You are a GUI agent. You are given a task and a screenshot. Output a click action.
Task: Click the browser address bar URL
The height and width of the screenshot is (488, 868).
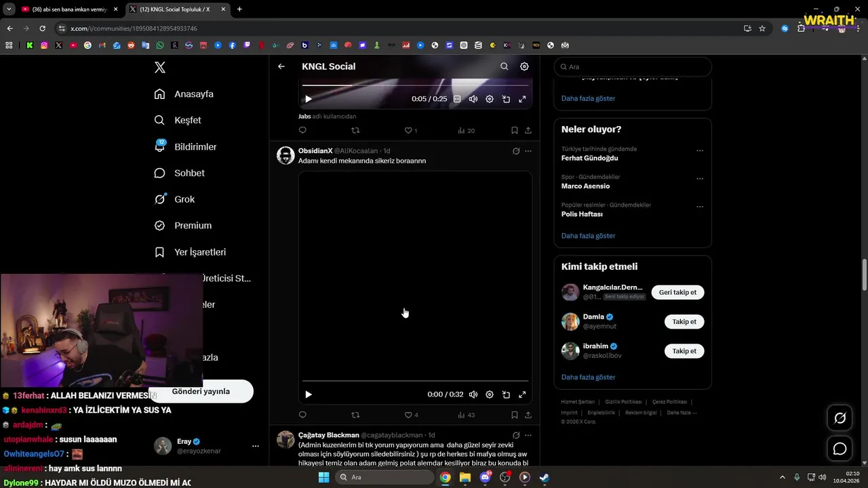(x=134, y=28)
